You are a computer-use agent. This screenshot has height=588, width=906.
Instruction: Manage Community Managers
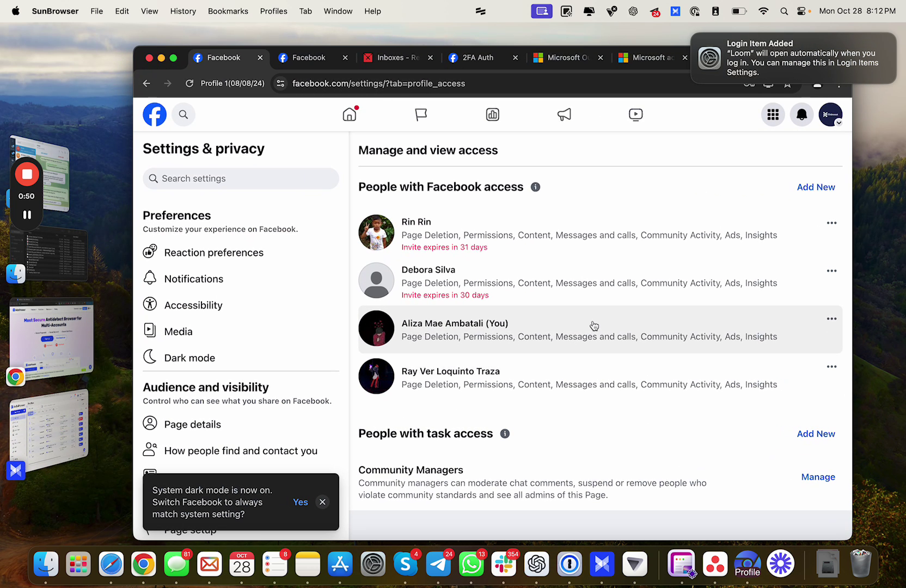click(x=818, y=477)
